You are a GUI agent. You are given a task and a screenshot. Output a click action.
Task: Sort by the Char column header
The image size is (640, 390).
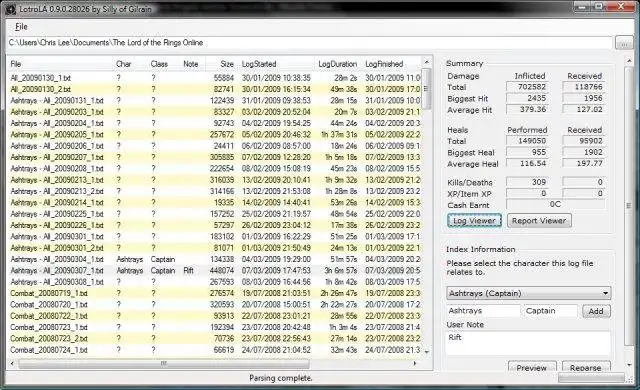tap(130, 64)
